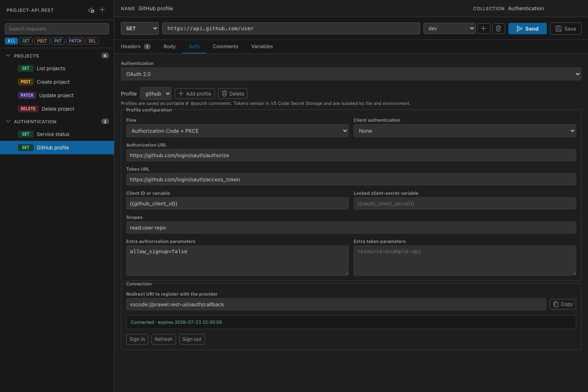Select the GitHub profile request

coord(57,148)
